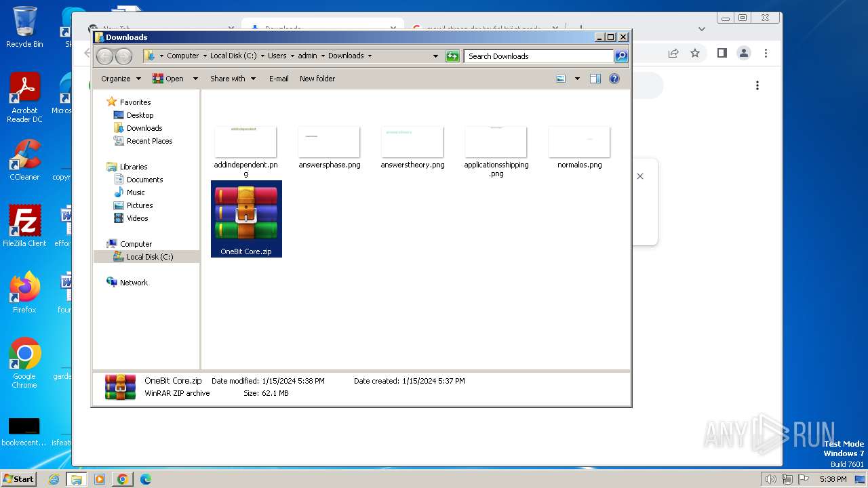Click the Back navigation arrow in Explorer

(105, 56)
